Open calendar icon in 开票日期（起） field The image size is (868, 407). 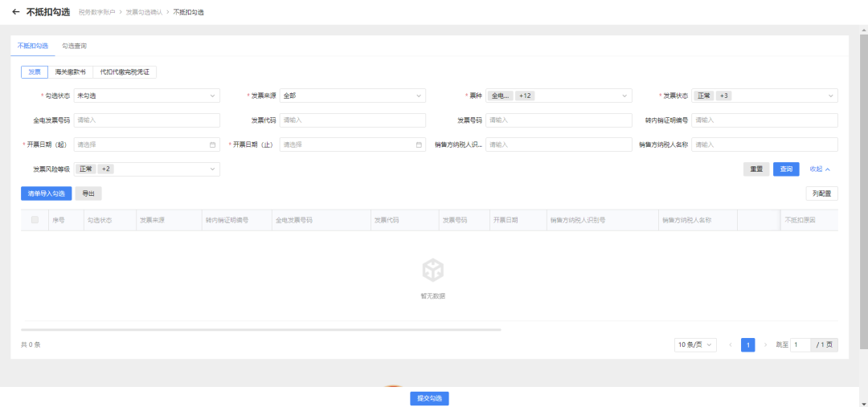click(x=212, y=144)
